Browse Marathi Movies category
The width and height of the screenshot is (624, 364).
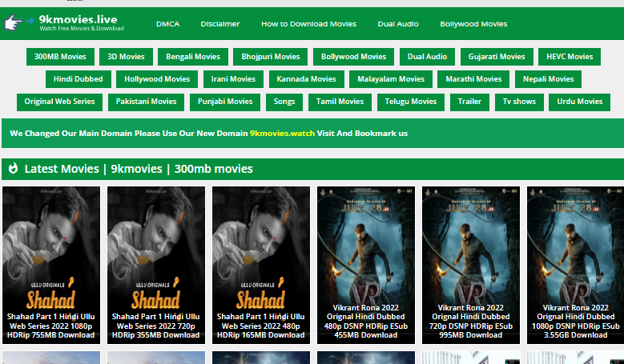pyautogui.click(x=473, y=79)
